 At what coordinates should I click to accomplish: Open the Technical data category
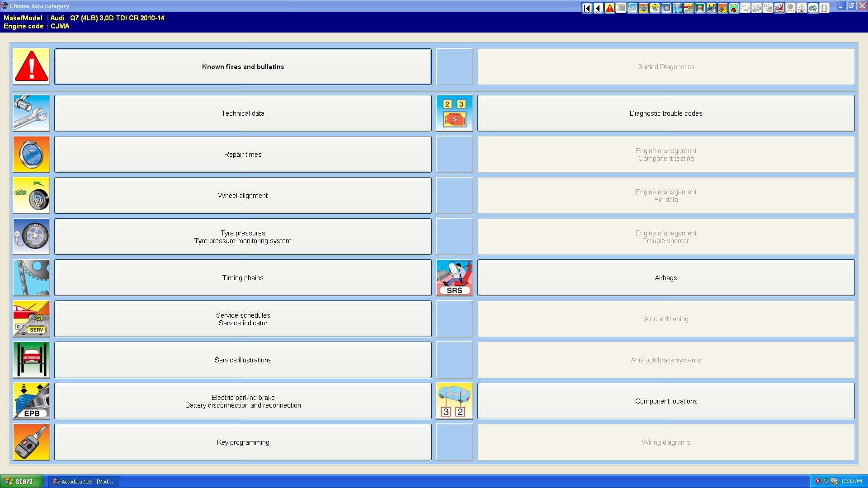[x=243, y=113]
